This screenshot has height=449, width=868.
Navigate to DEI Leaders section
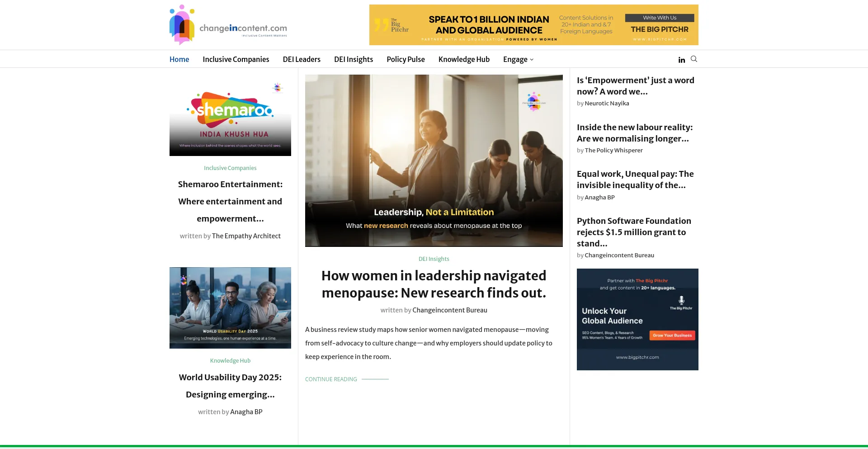point(302,59)
